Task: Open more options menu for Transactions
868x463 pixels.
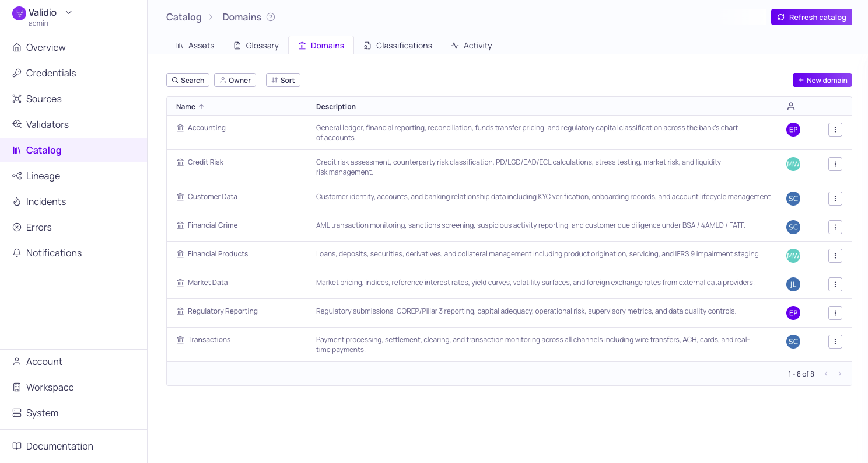Action: [x=835, y=342]
